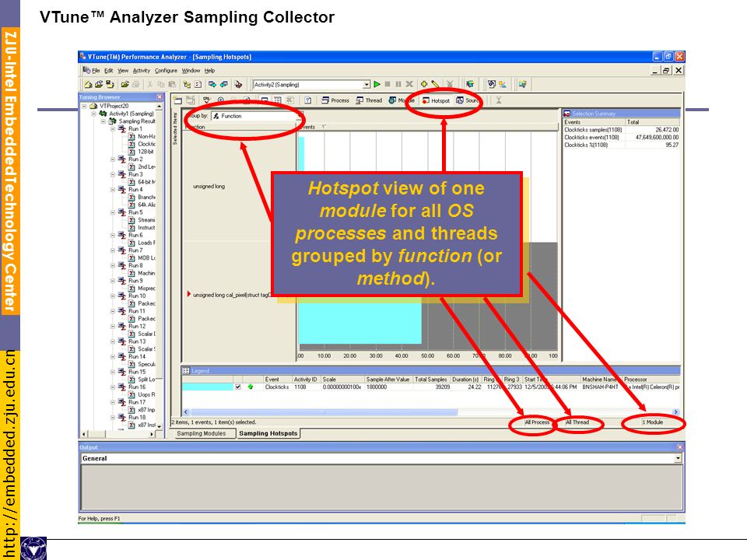The width and height of the screenshot is (747, 560).
Task: Click the Selection Summary panel header icon
Action: point(567,114)
